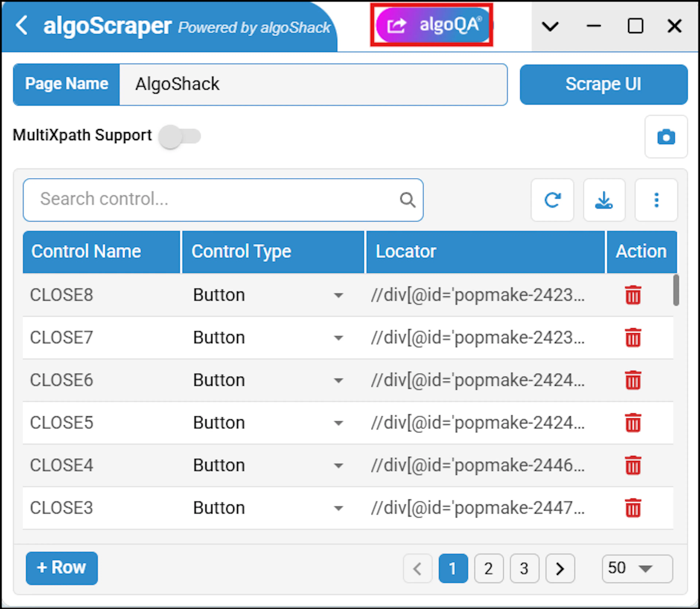Delete the CLOSE7 row

(x=633, y=338)
